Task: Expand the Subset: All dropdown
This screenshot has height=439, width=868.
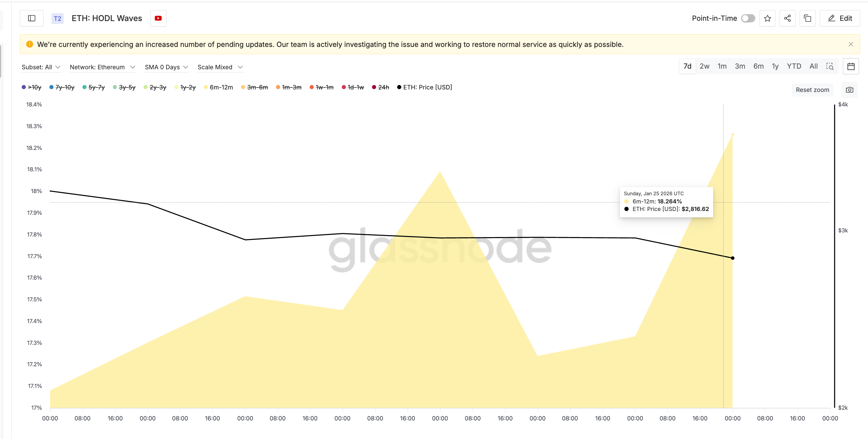Action: tap(41, 67)
